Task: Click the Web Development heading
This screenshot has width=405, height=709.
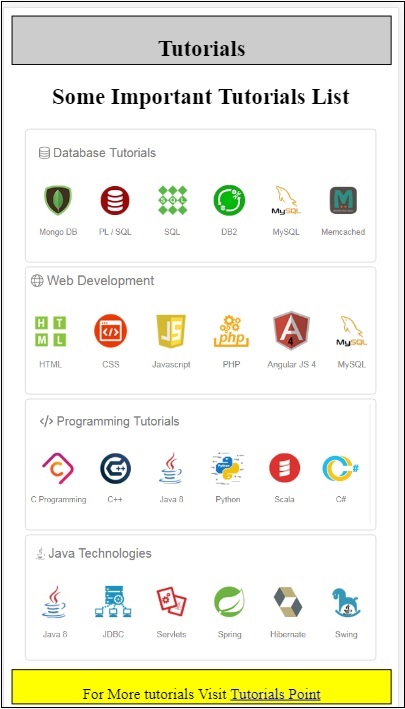Action: coord(100,280)
